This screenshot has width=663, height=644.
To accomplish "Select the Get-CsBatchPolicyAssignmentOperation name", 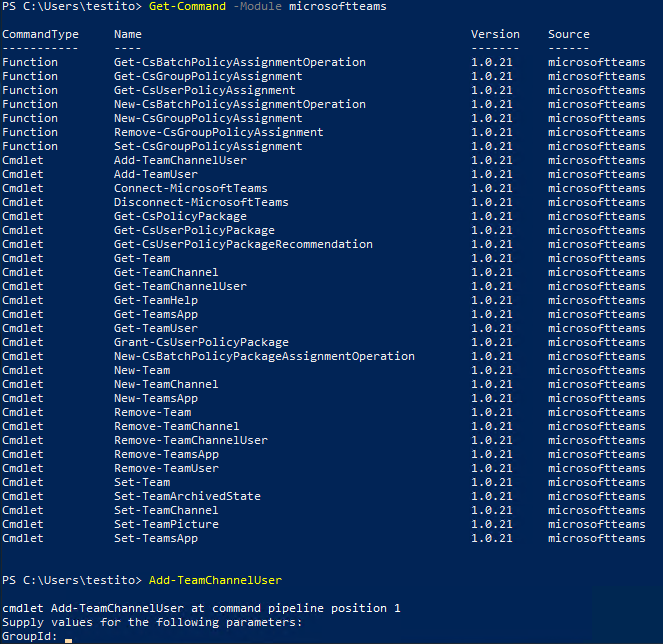I will [240, 62].
